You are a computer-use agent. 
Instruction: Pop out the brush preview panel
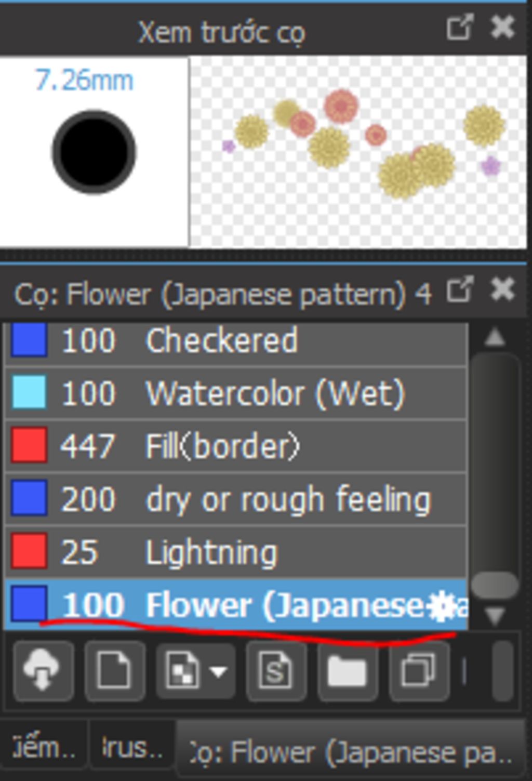tap(460, 27)
